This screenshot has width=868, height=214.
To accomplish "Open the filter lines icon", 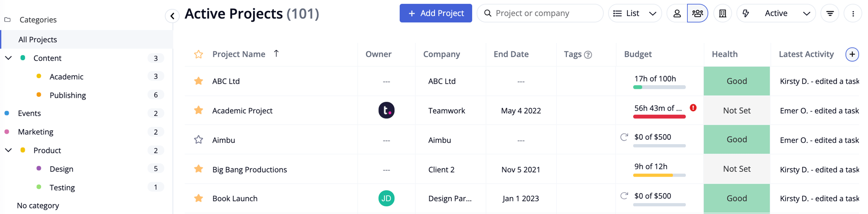I will [830, 13].
